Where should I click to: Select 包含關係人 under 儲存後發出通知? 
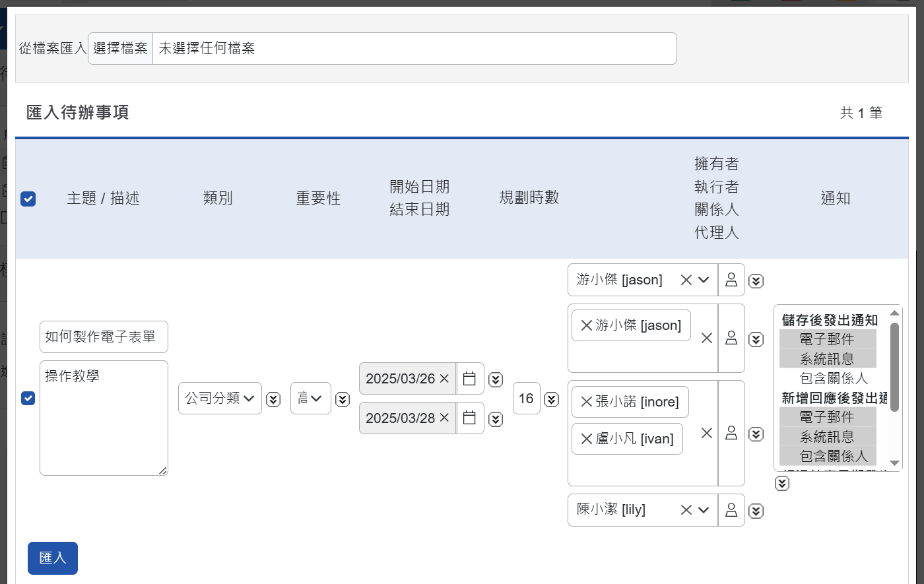828,378
